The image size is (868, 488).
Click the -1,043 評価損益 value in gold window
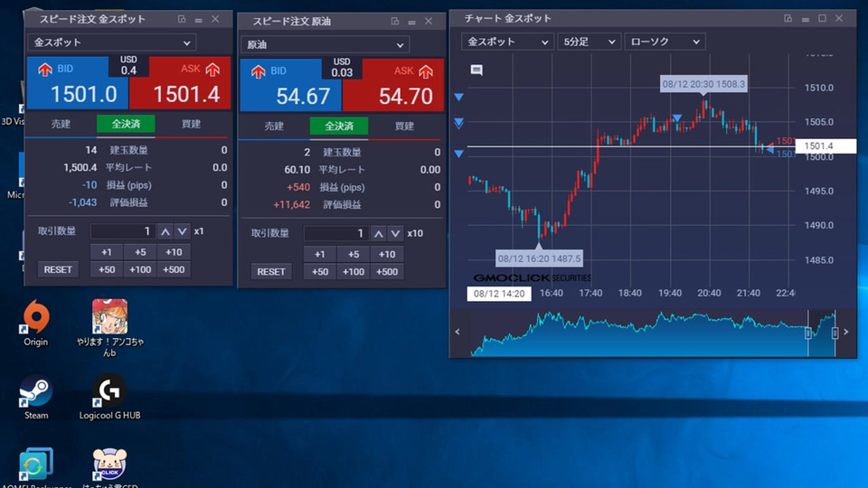82,202
